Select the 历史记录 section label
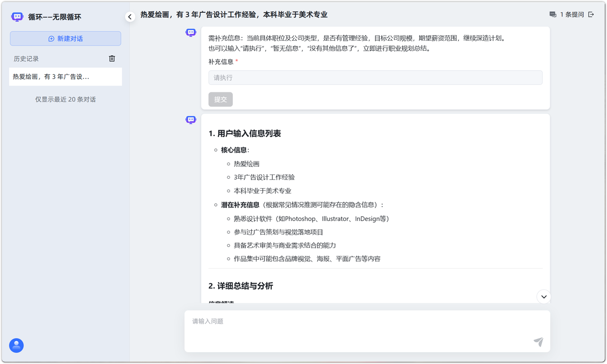This screenshot has width=607, height=364. 26,59
